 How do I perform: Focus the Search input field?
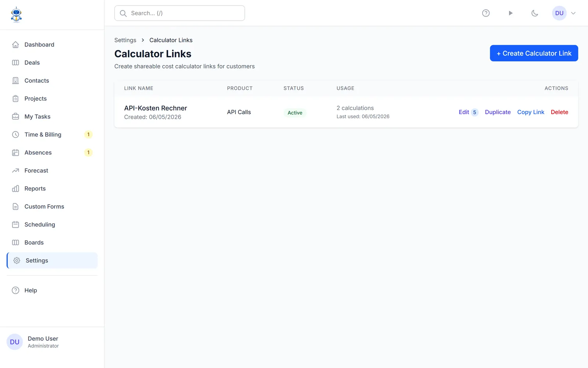pyautogui.click(x=179, y=13)
